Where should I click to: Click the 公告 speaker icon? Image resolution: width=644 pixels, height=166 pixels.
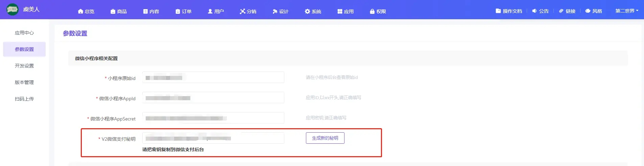click(x=534, y=11)
